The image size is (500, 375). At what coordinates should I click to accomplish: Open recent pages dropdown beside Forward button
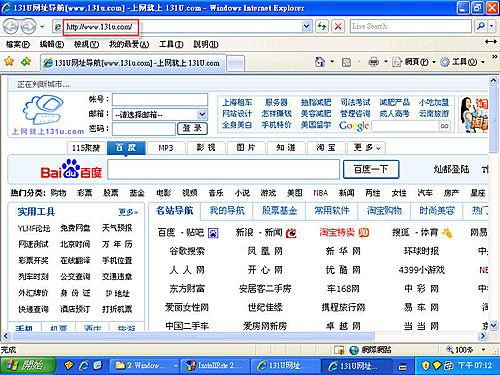point(42,26)
